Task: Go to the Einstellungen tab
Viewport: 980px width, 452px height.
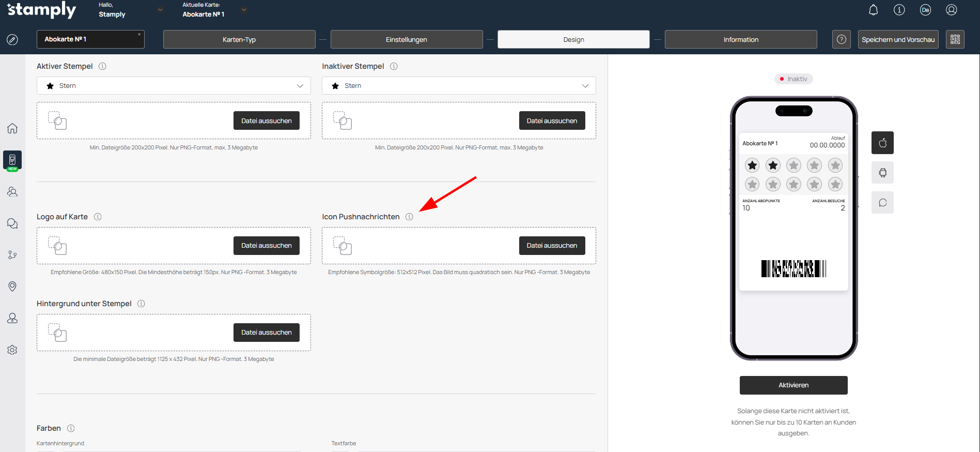Action: point(407,39)
